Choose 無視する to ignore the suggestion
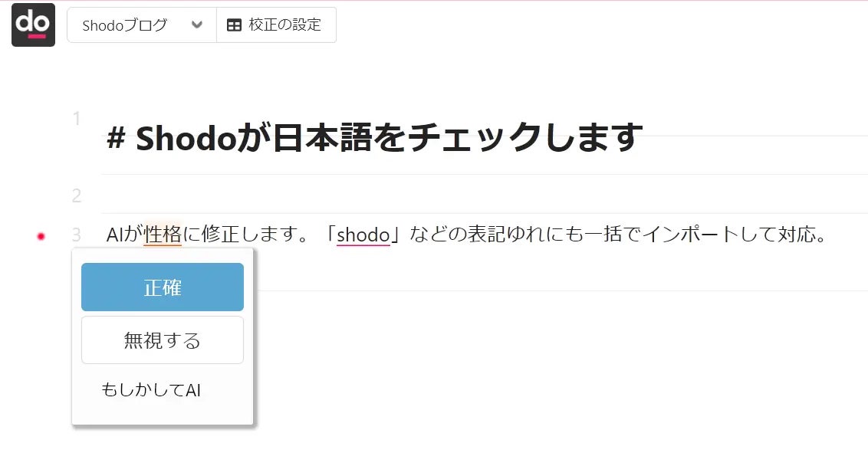Screen dimensions: 868x476 click(163, 340)
